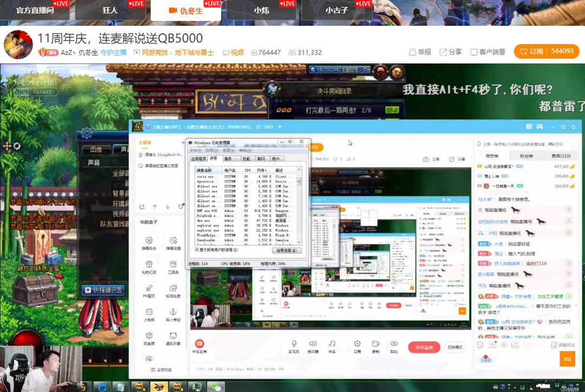Switch to 贵宾(310) tab
This screenshot has width=585, height=392.
pyautogui.click(x=561, y=156)
